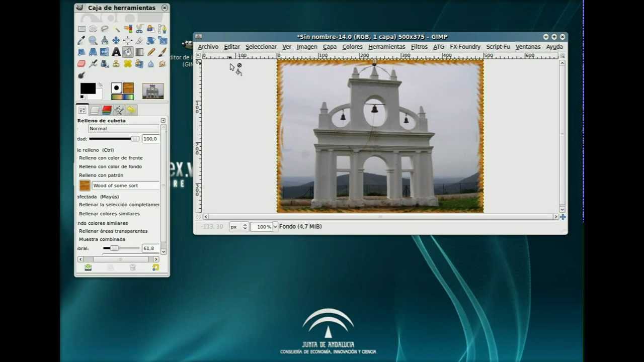Viewport: 644px width, 362px height.
Task: Select the Scale tool
Action: pyautogui.click(x=163, y=40)
